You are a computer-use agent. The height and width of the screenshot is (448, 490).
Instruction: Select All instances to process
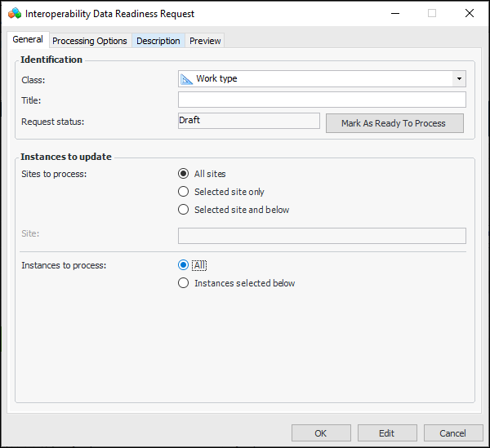coord(184,265)
